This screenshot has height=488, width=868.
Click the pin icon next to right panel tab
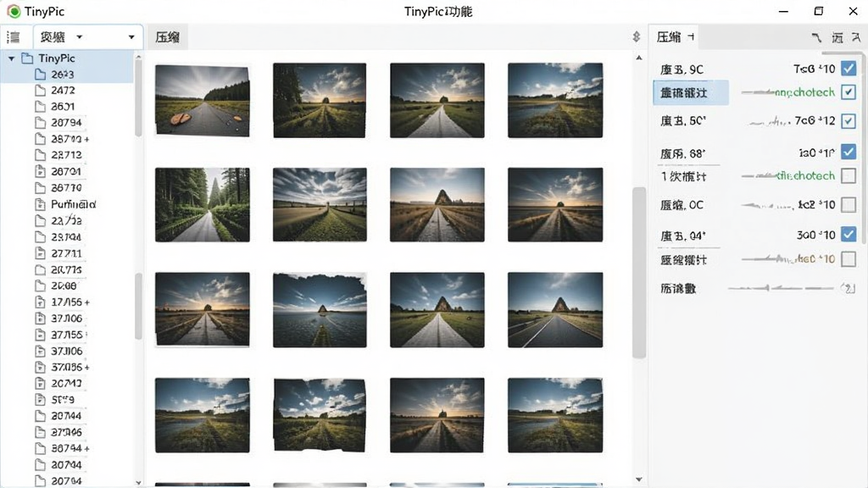pyautogui.click(x=690, y=37)
